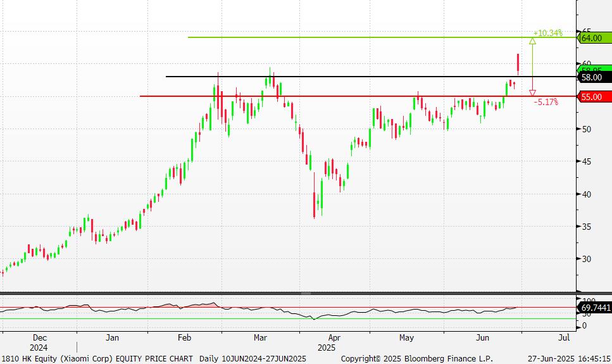Click the -5.17% downside annotation
Image resolution: width=612 pixels, height=364 pixels.
click(546, 102)
